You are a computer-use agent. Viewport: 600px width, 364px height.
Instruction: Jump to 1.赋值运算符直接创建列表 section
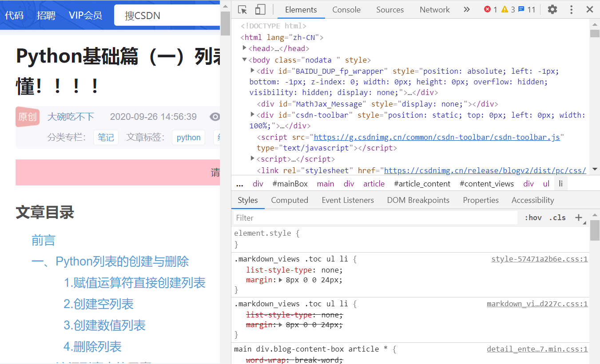coord(135,283)
